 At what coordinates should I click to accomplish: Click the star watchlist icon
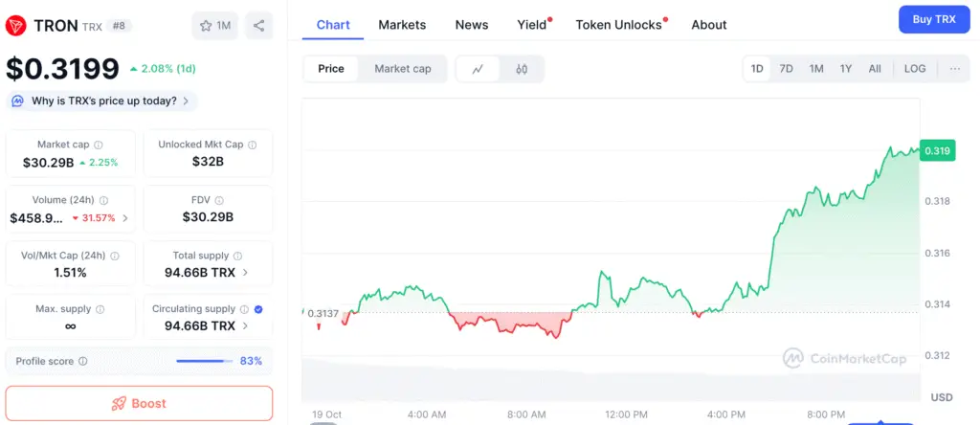pyautogui.click(x=206, y=25)
